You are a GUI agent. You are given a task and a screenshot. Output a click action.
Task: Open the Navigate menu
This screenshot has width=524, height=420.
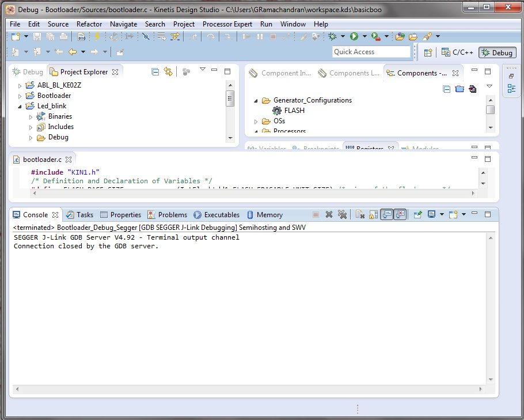click(123, 24)
